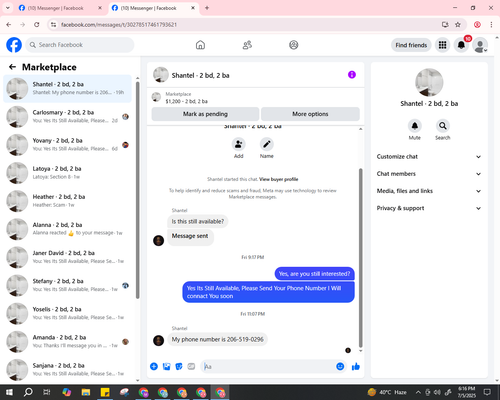Open Chrome three-dot menu
The image size is (500, 400).
(491, 24)
